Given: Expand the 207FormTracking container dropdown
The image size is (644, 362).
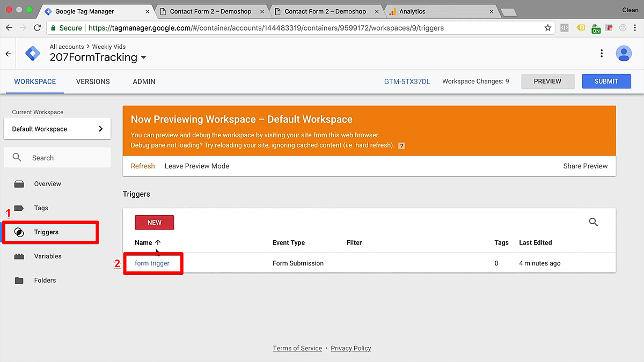Looking at the screenshot, I should point(143,58).
